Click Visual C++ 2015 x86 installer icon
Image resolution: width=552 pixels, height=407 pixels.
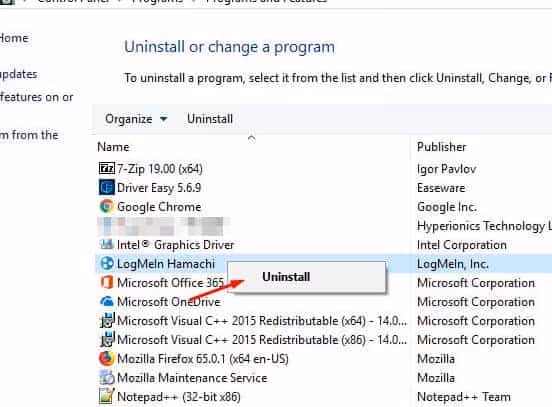click(106, 339)
